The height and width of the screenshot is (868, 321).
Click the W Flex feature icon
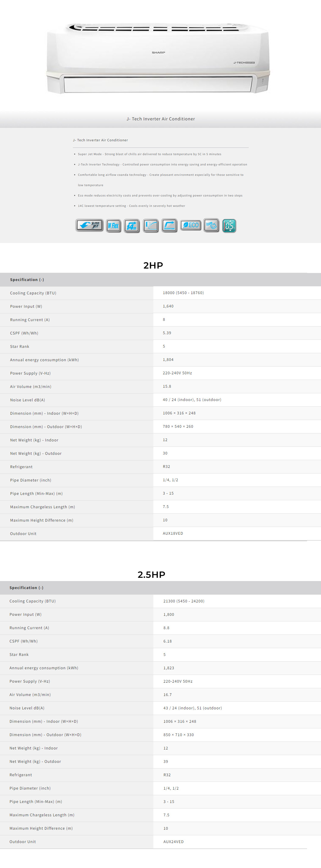114,225
